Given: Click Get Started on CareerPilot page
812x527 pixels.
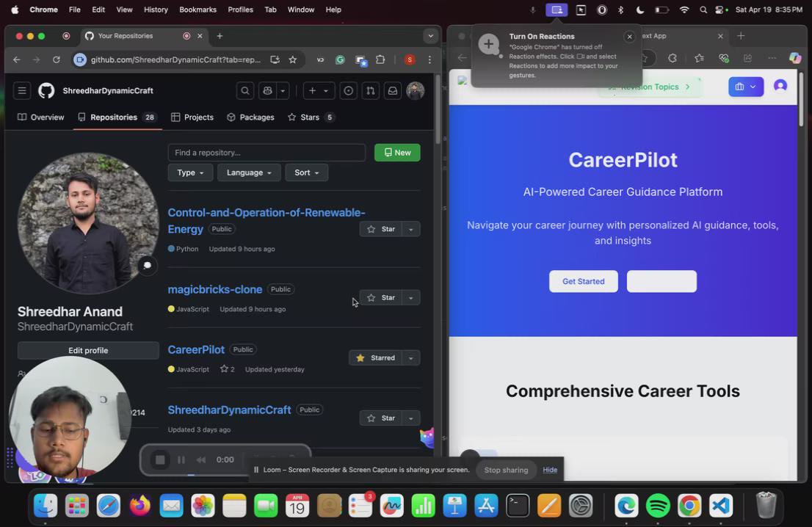Looking at the screenshot, I should coord(583,281).
